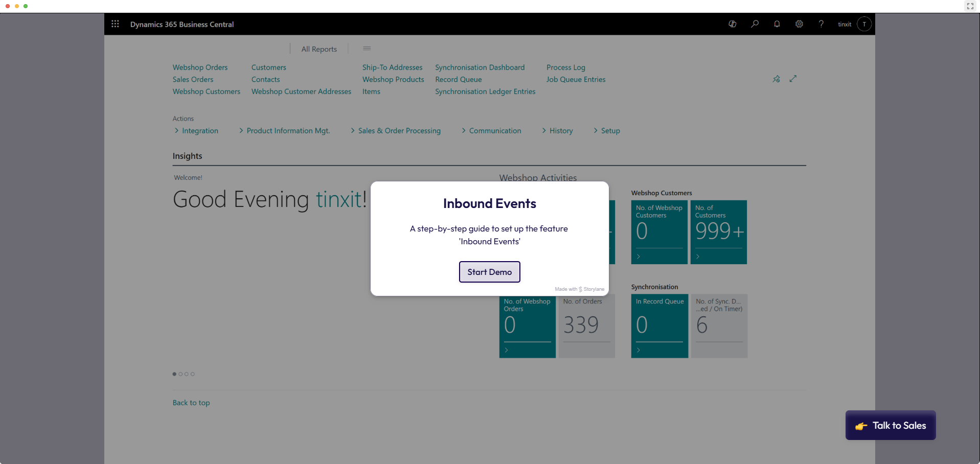Click the personalize pin icon
This screenshot has width=980, height=464.
[777, 79]
